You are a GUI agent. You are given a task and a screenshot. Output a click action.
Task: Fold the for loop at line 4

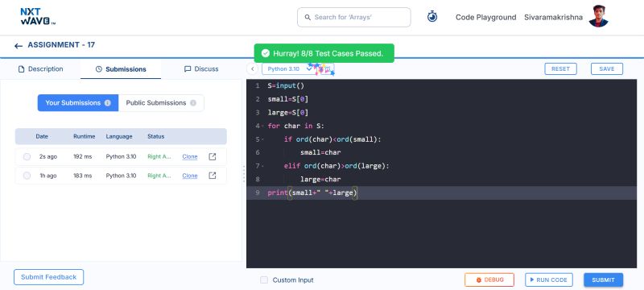pos(262,126)
